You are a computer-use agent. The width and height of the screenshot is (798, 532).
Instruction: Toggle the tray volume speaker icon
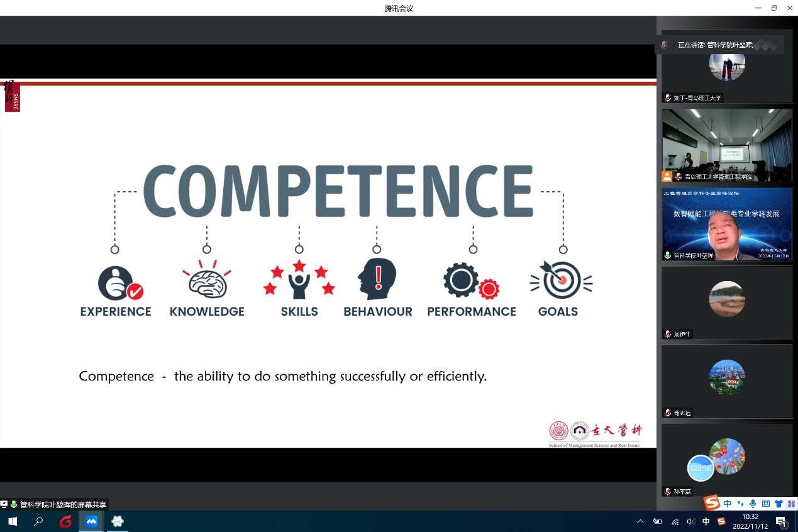point(691,521)
